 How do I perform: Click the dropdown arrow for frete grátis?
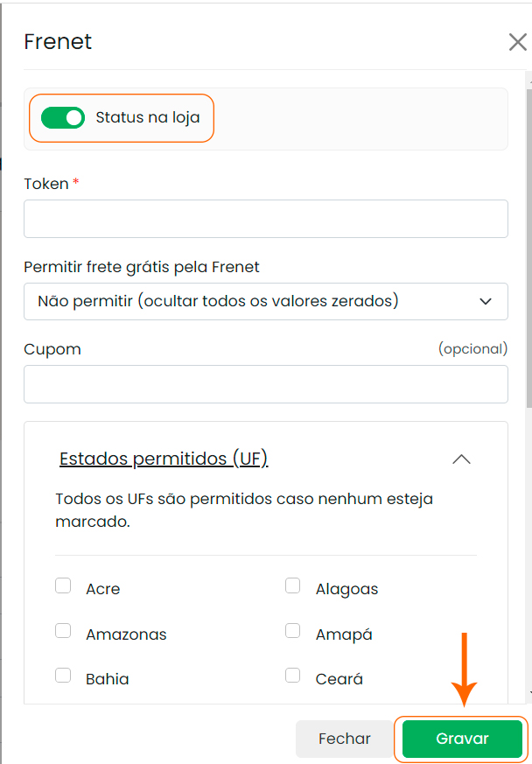click(486, 301)
